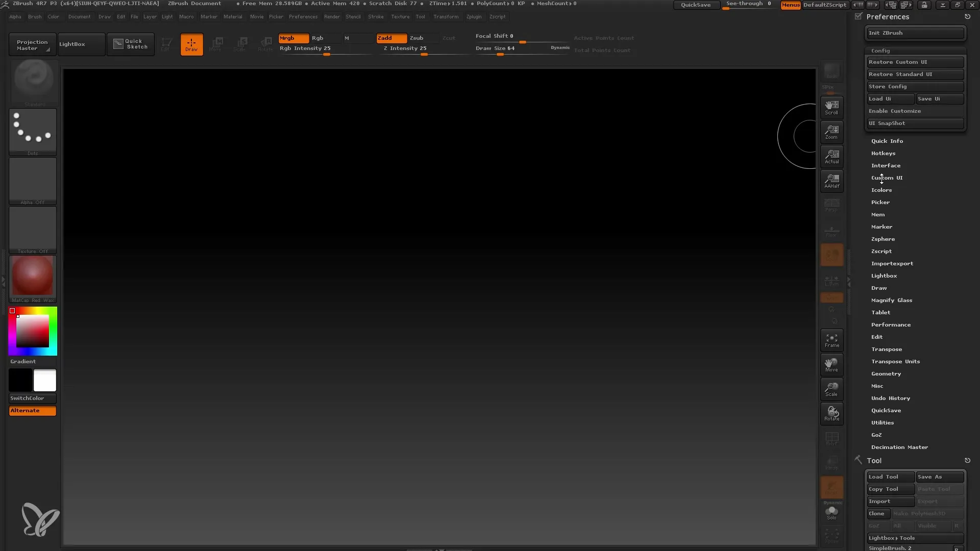
Task: Open the Preferences menu in menu bar
Action: coord(302,16)
